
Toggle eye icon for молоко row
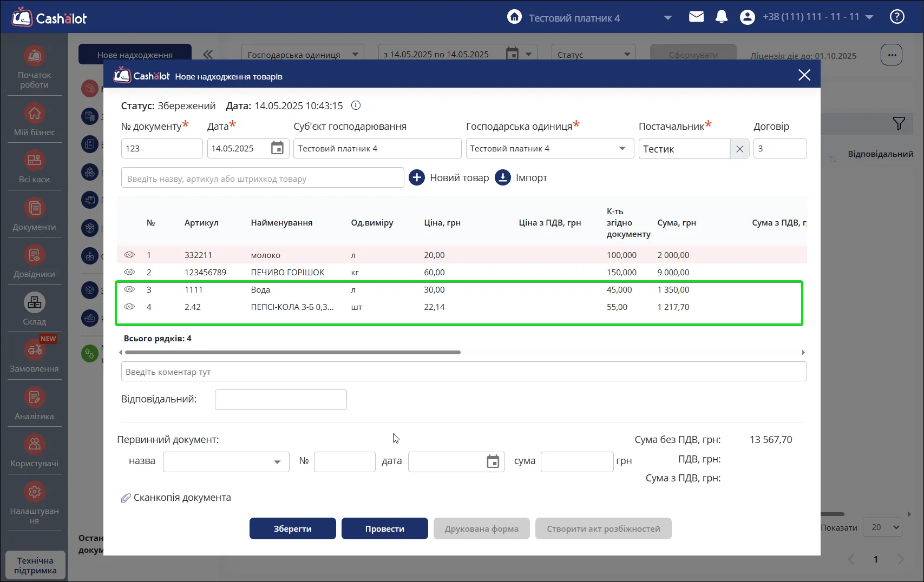[x=129, y=255]
